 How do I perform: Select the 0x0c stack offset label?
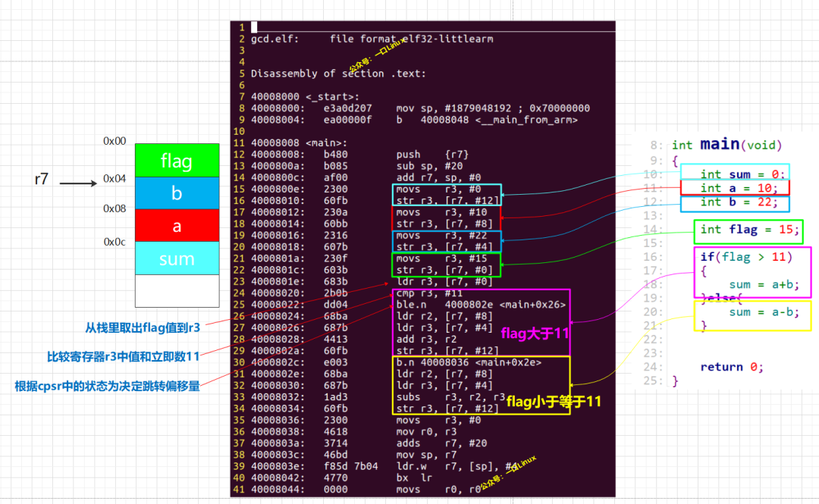pyautogui.click(x=115, y=242)
